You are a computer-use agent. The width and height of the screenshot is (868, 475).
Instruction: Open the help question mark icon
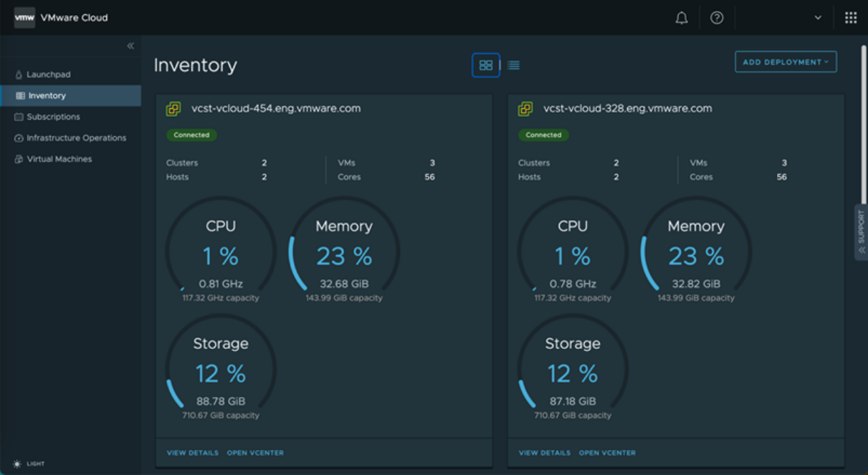click(716, 18)
